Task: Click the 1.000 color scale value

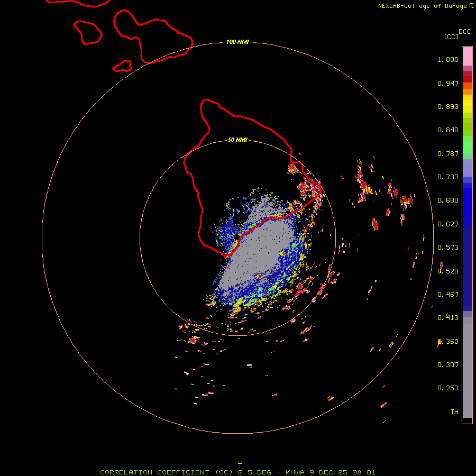Action: [448, 59]
